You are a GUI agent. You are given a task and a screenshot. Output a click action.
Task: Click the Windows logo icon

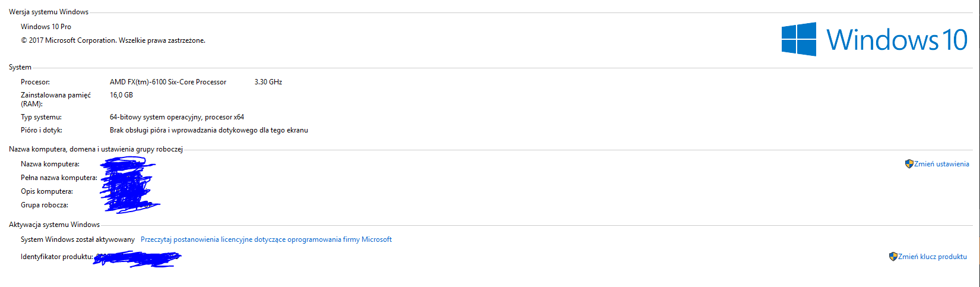[x=798, y=39]
